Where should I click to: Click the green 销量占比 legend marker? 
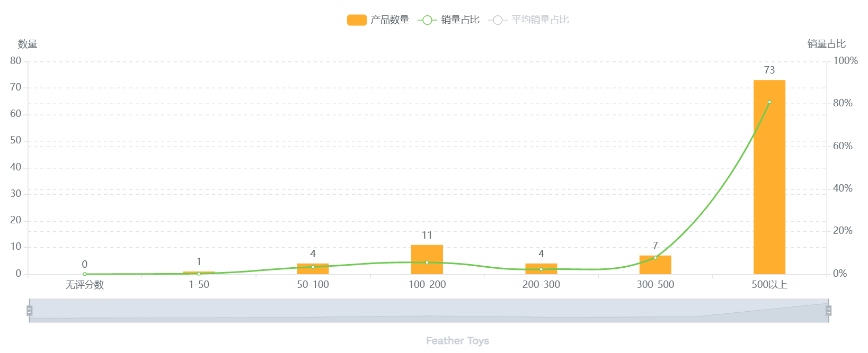click(x=427, y=20)
